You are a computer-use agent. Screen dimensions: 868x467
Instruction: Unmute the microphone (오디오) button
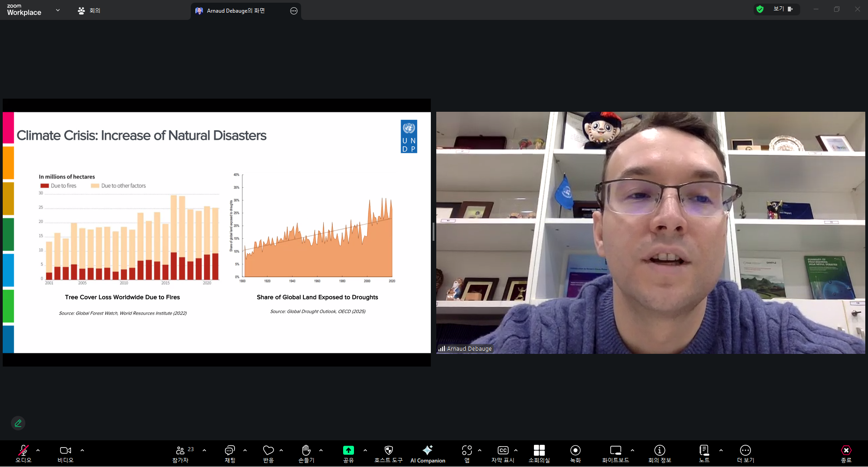click(x=24, y=453)
